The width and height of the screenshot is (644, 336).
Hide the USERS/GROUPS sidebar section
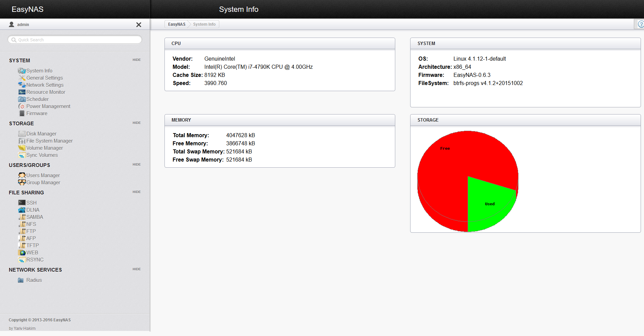pyautogui.click(x=137, y=165)
